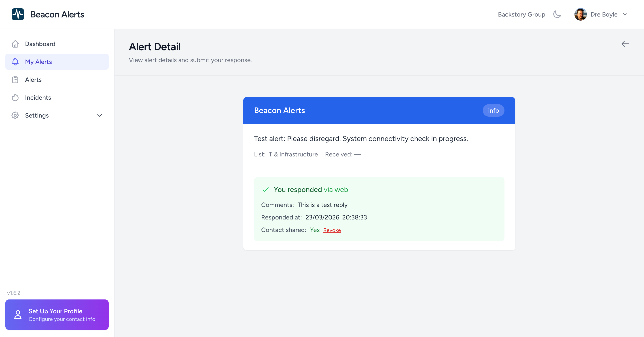Screen dimensions: 644x337
Task: Click the Incidents flame icon
Action: pyautogui.click(x=15, y=97)
